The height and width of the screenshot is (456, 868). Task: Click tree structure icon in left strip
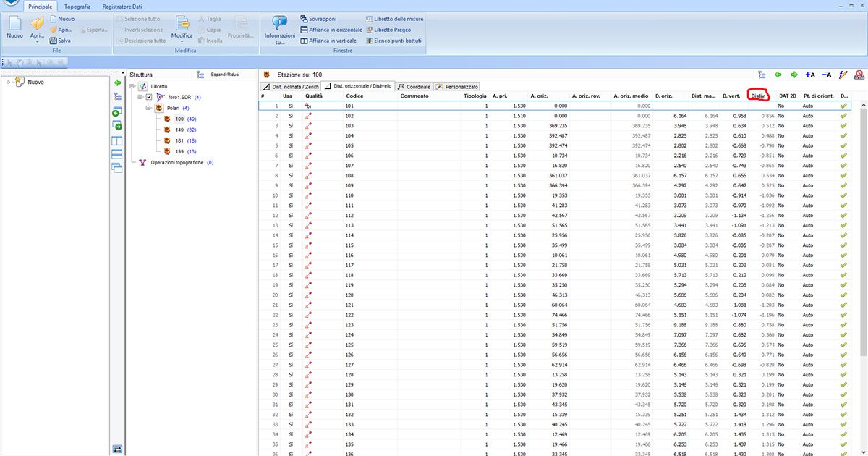tap(117, 96)
